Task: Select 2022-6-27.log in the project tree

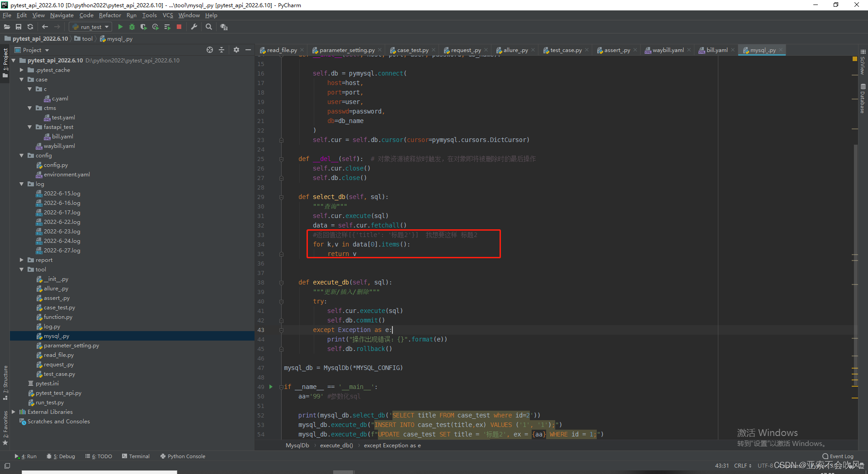Action: (62, 251)
